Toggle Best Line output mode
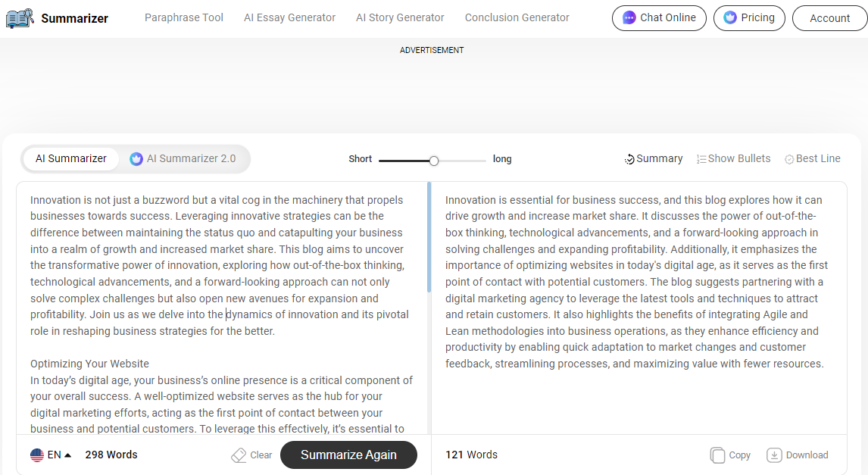This screenshot has height=475, width=868. point(813,159)
